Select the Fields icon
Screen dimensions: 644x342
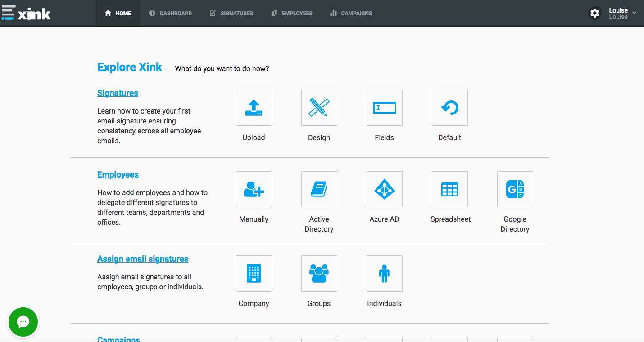tap(384, 108)
